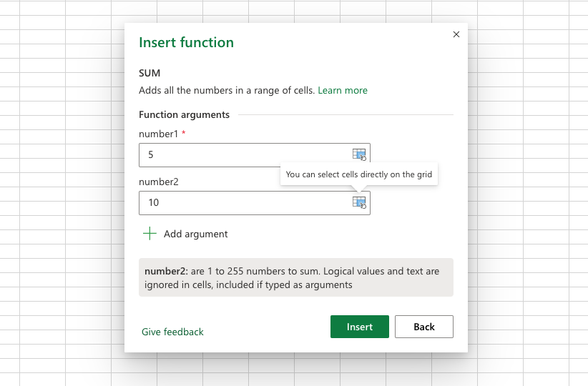Click the number2 field label
The image size is (588, 386).
[x=158, y=182]
